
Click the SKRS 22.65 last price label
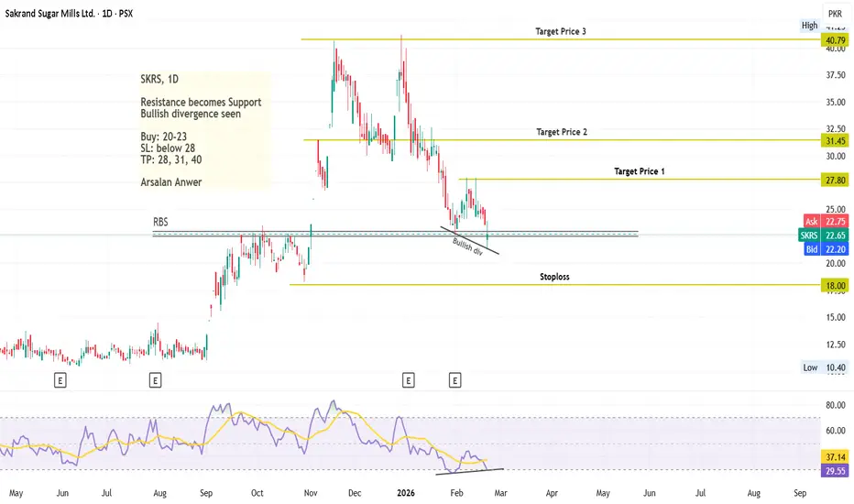tap(824, 236)
